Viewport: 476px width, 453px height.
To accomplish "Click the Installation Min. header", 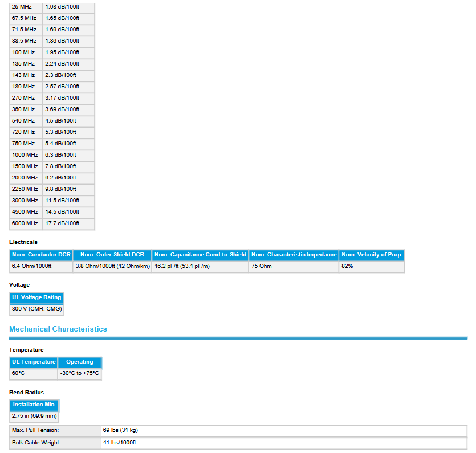I will 34,405.
